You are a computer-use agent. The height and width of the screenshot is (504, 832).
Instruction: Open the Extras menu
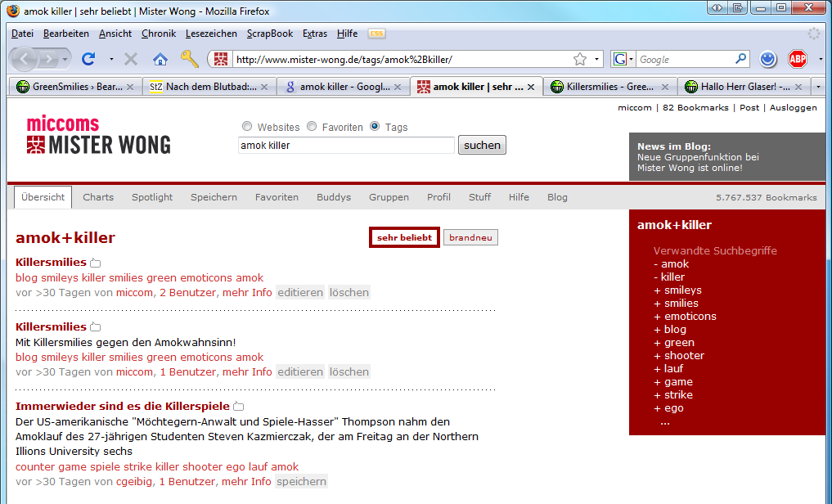pyautogui.click(x=315, y=34)
